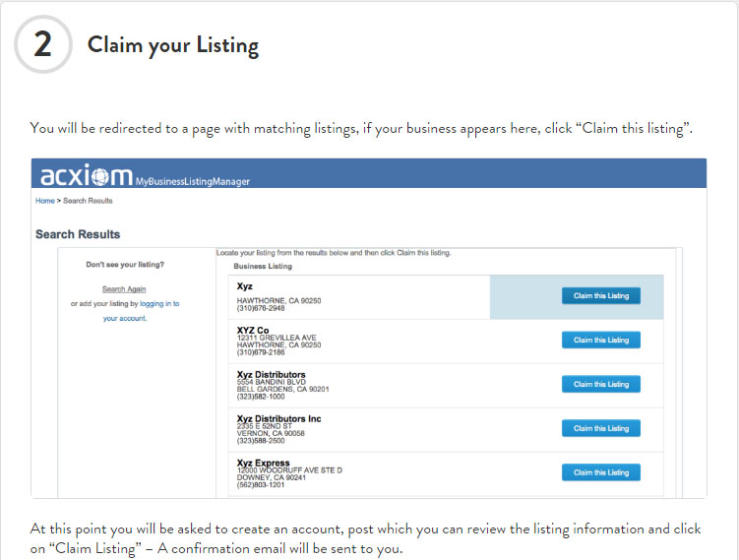Click the "Claim your Listing" heading
This screenshot has width=739, height=560.
pos(173,45)
